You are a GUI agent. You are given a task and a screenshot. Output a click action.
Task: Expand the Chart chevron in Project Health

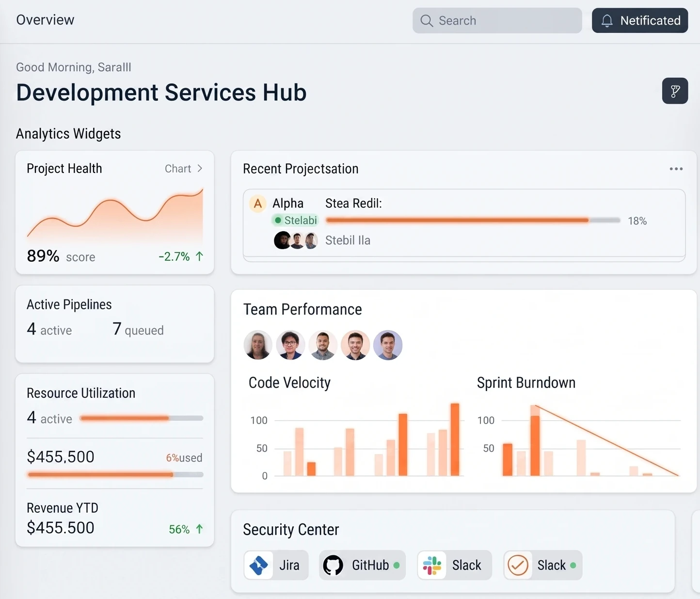tap(200, 169)
